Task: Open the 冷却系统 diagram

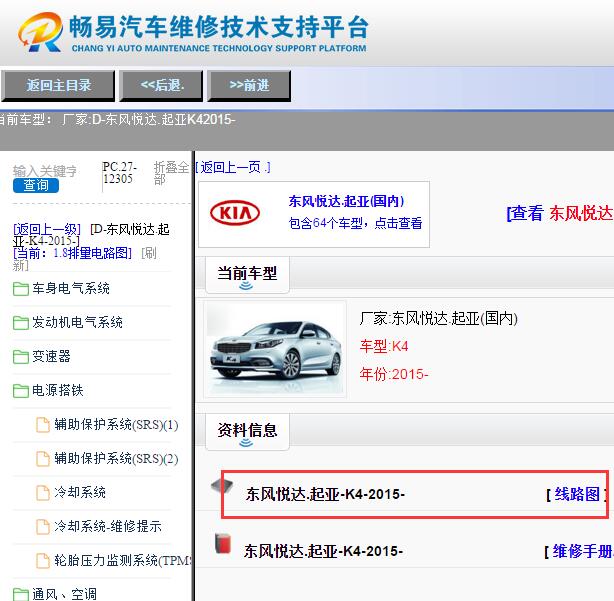Action: [80, 493]
